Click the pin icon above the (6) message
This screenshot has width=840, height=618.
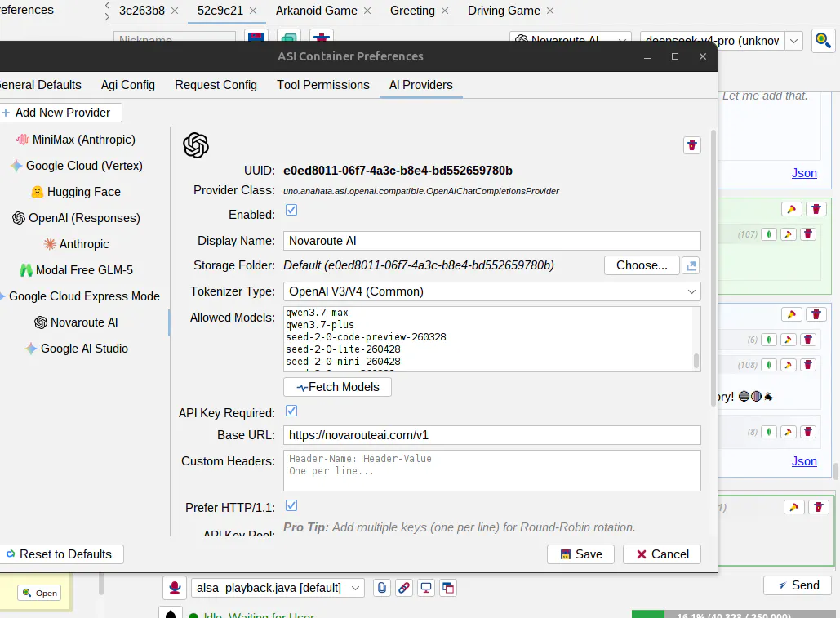pyautogui.click(x=791, y=314)
